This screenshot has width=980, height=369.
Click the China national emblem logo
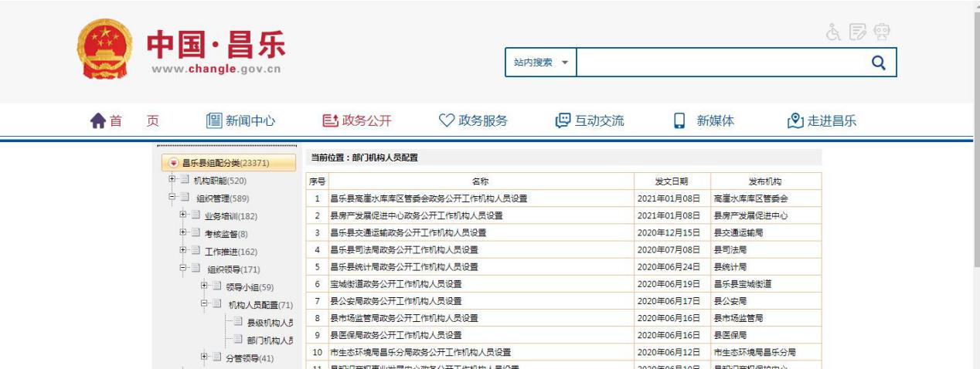pyautogui.click(x=105, y=50)
